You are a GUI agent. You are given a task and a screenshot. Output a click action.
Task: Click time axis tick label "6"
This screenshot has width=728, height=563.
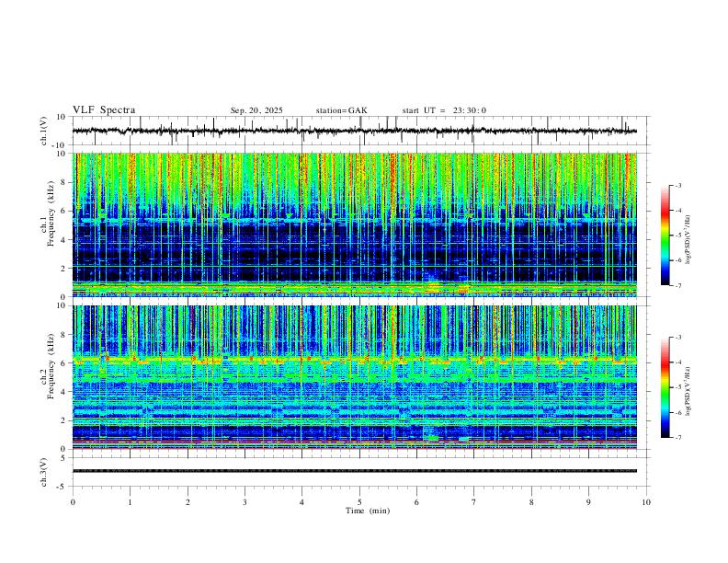(x=416, y=502)
